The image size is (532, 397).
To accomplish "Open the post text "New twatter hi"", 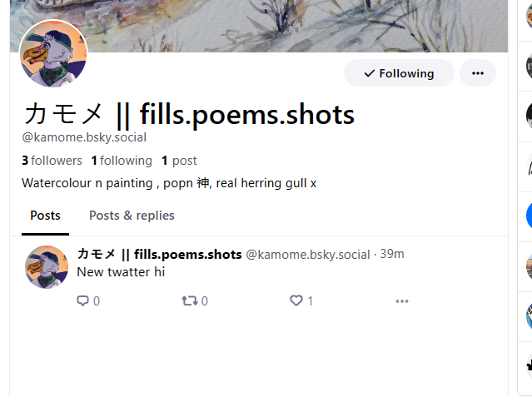I will tap(121, 271).
